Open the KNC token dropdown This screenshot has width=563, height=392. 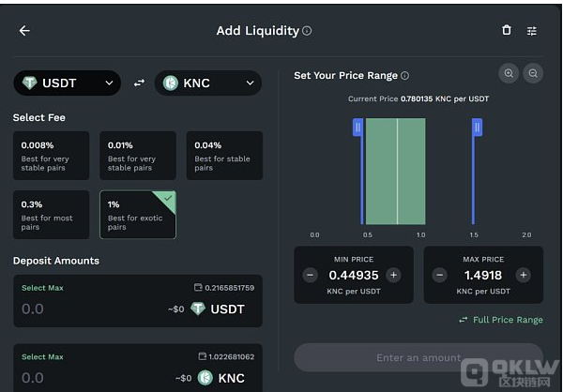pyautogui.click(x=208, y=83)
